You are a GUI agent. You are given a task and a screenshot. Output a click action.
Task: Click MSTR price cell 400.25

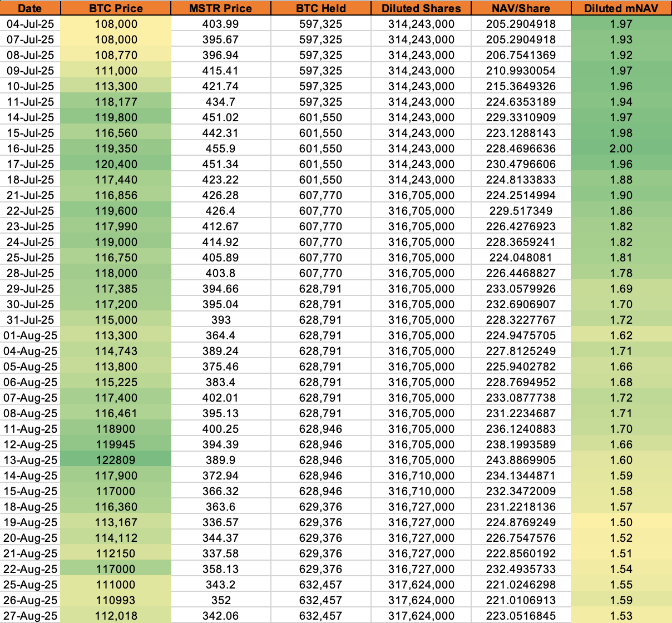220,429
